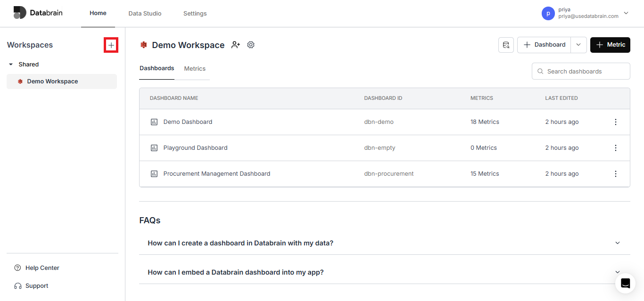The height and width of the screenshot is (301, 644).
Task: Go to the Home tab
Action: point(98,13)
